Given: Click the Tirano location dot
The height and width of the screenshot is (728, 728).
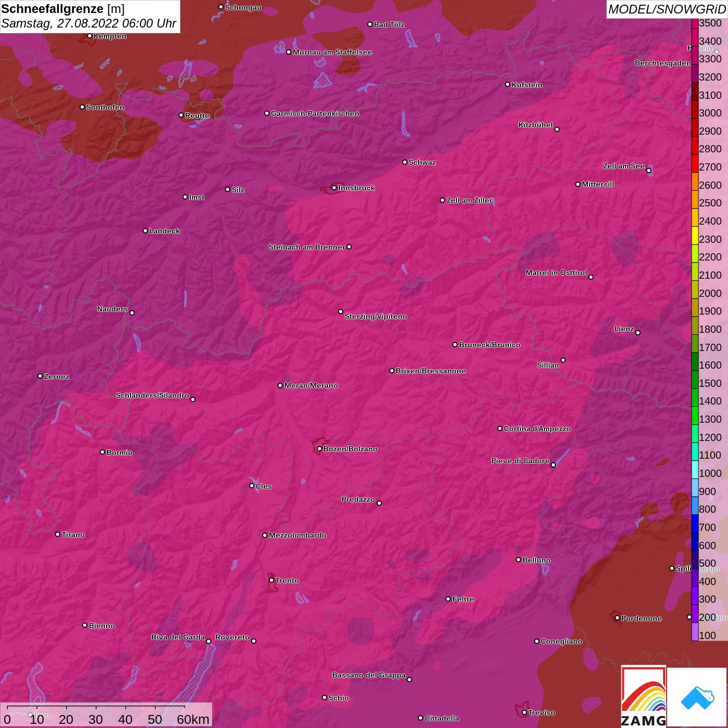Looking at the screenshot, I should (x=58, y=534).
